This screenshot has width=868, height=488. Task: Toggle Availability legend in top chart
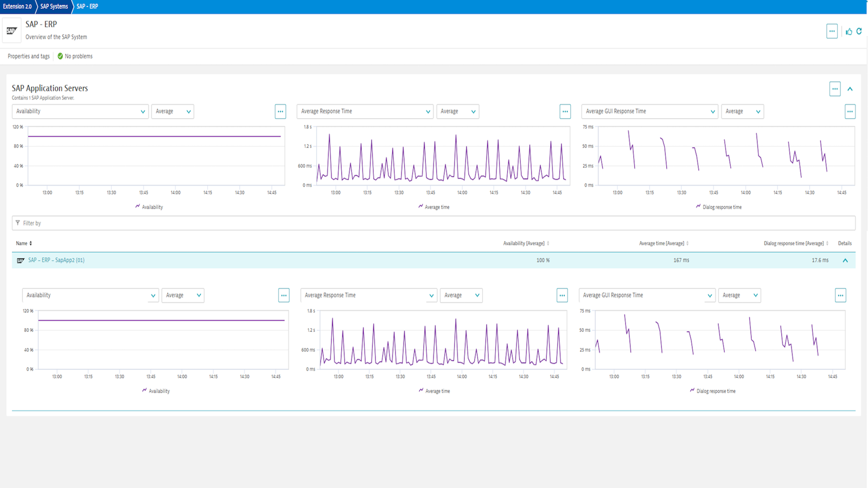tap(149, 207)
